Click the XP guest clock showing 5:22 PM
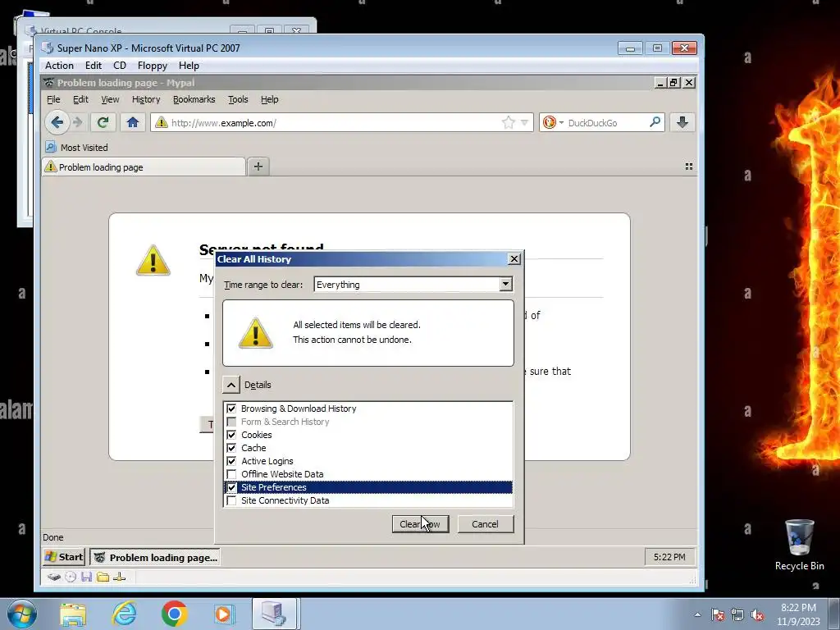Screen dimensions: 840x630 pos(669,557)
